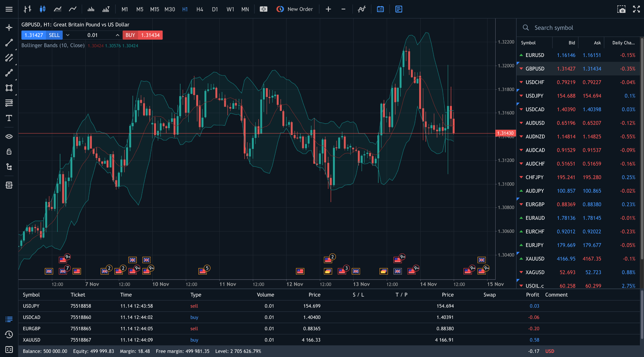
Task: Select the crosshair cursor tool
Action: (9, 28)
